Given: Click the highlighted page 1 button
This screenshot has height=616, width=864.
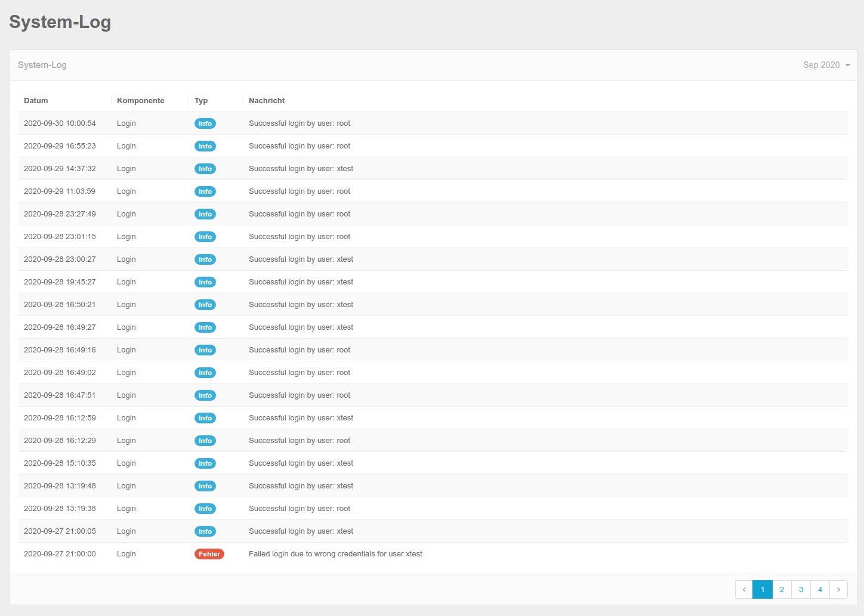Looking at the screenshot, I should [x=763, y=589].
